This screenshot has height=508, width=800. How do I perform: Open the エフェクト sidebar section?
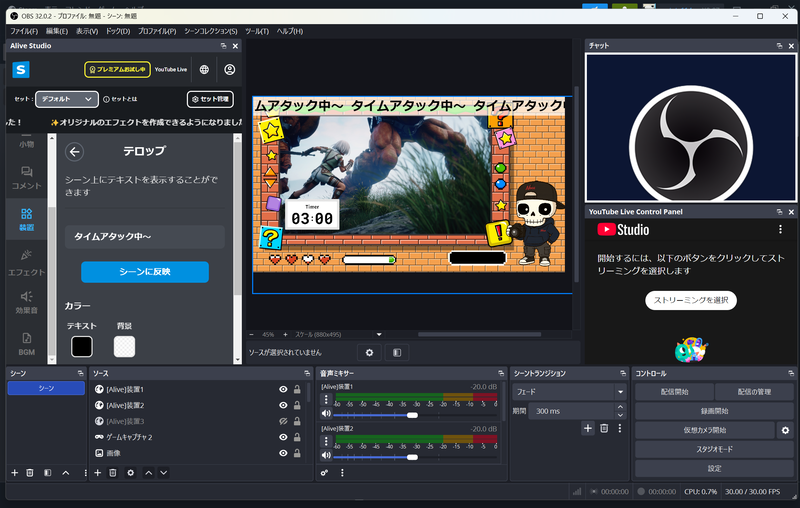coord(27,263)
